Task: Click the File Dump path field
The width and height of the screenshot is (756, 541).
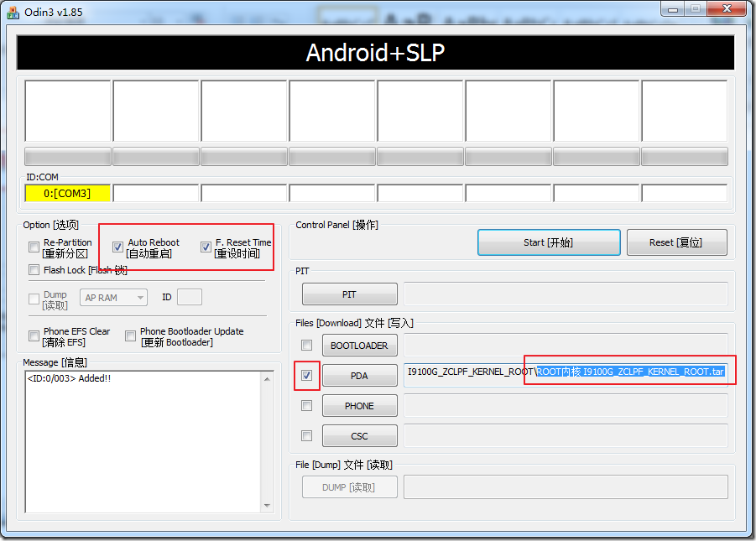Action: (x=566, y=487)
